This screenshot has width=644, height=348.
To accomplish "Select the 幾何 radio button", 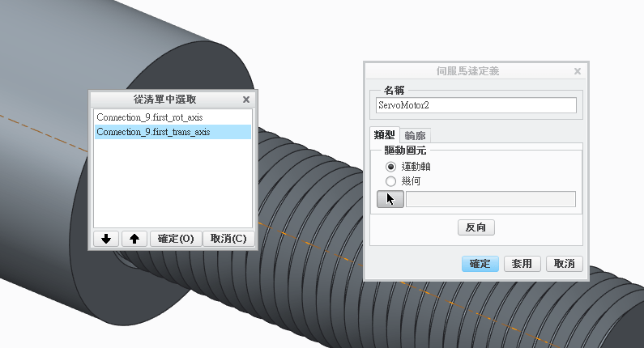I will click(x=391, y=181).
